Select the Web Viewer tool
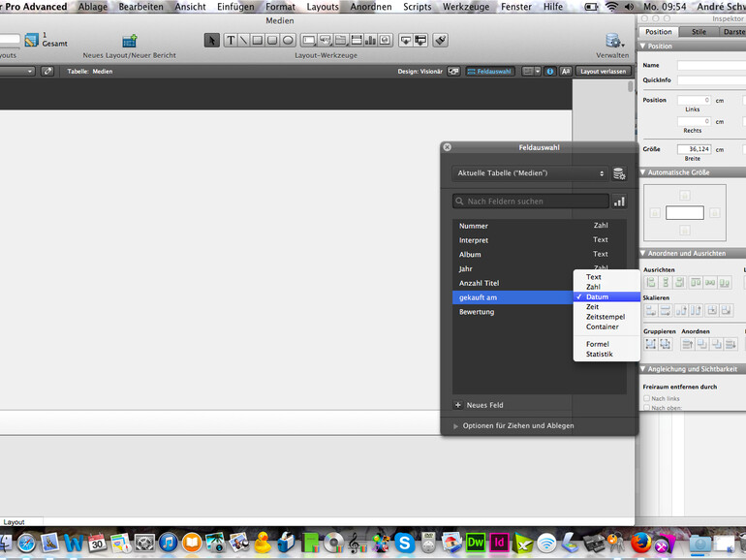The image size is (746, 560). click(x=386, y=41)
